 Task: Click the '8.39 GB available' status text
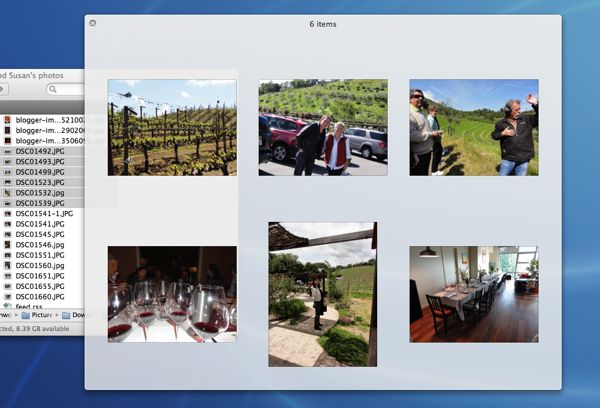point(42,328)
